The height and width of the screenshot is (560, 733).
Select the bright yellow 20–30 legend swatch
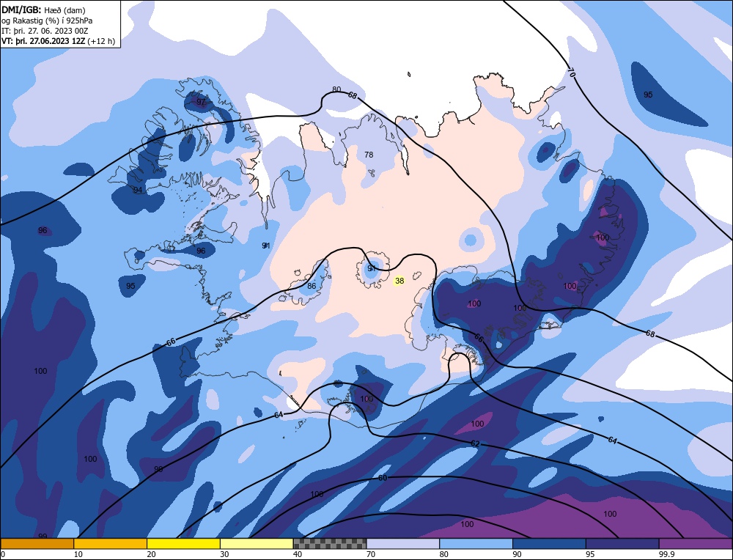[183, 544]
